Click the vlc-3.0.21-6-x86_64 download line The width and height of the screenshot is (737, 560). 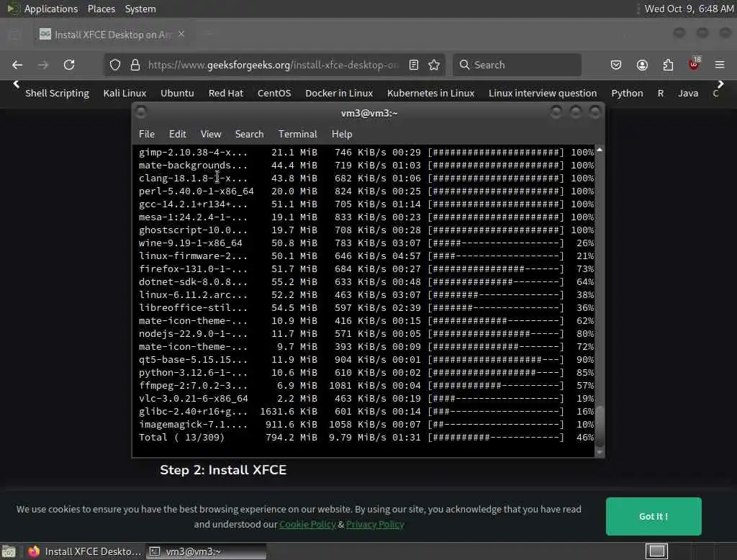[366, 399]
